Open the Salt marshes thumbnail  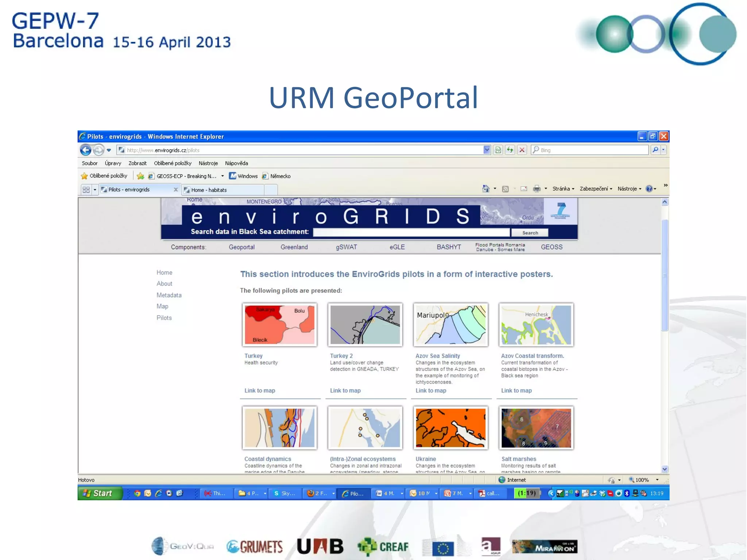click(x=536, y=428)
